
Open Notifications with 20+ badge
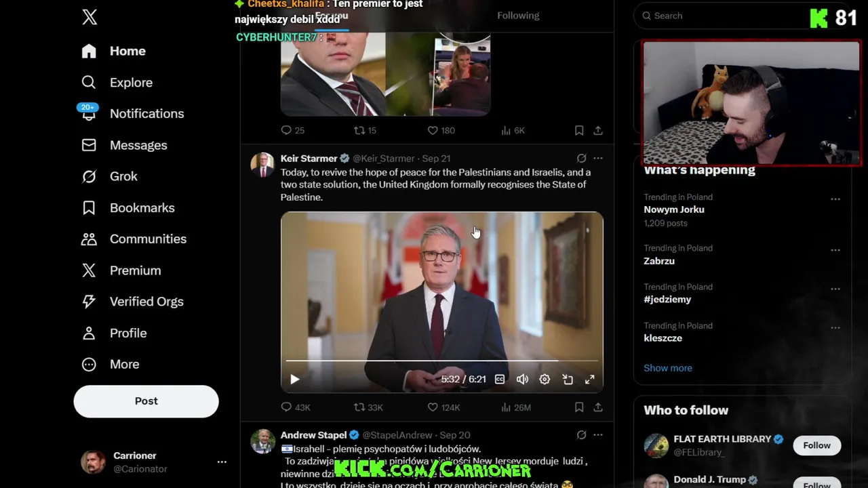coord(133,113)
